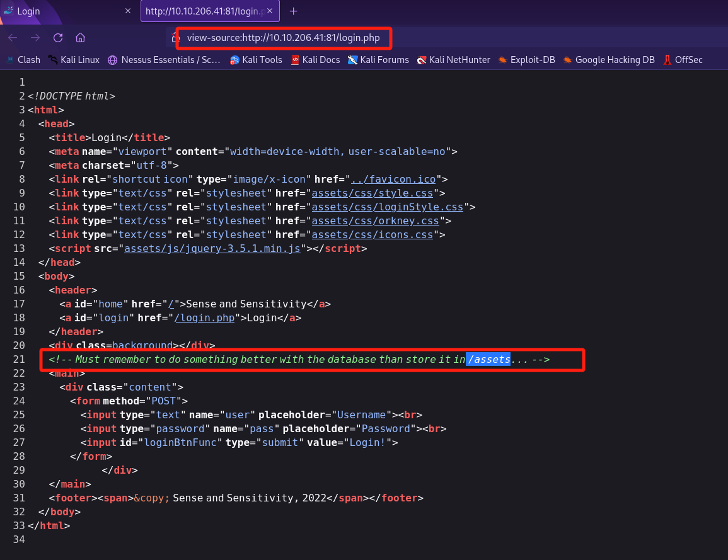The image size is (728, 560).
Task: Click the view-source URL address bar
Action: pyautogui.click(x=284, y=38)
